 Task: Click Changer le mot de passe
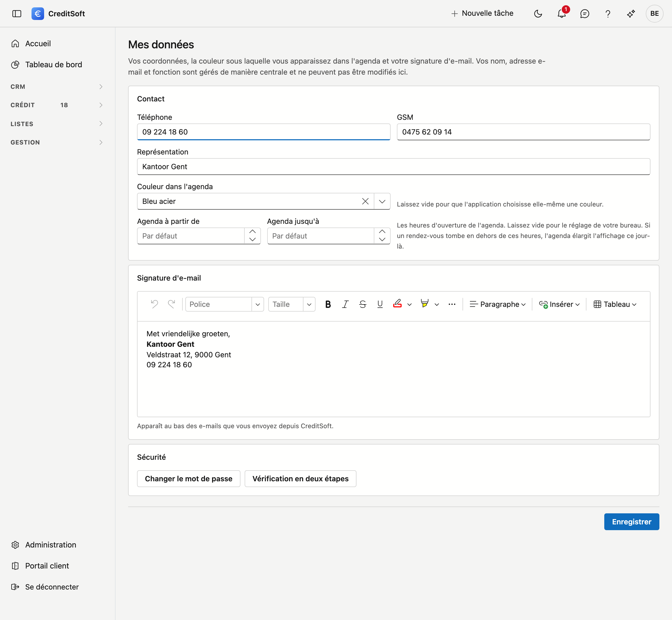tap(189, 479)
